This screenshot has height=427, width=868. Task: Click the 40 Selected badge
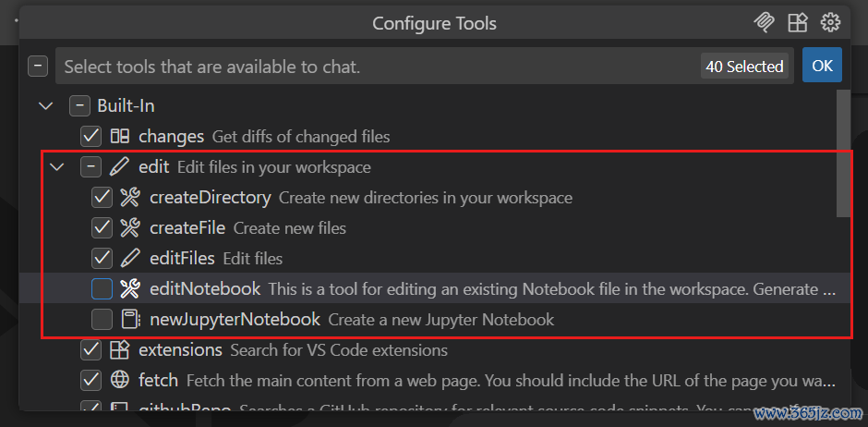pyautogui.click(x=744, y=67)
